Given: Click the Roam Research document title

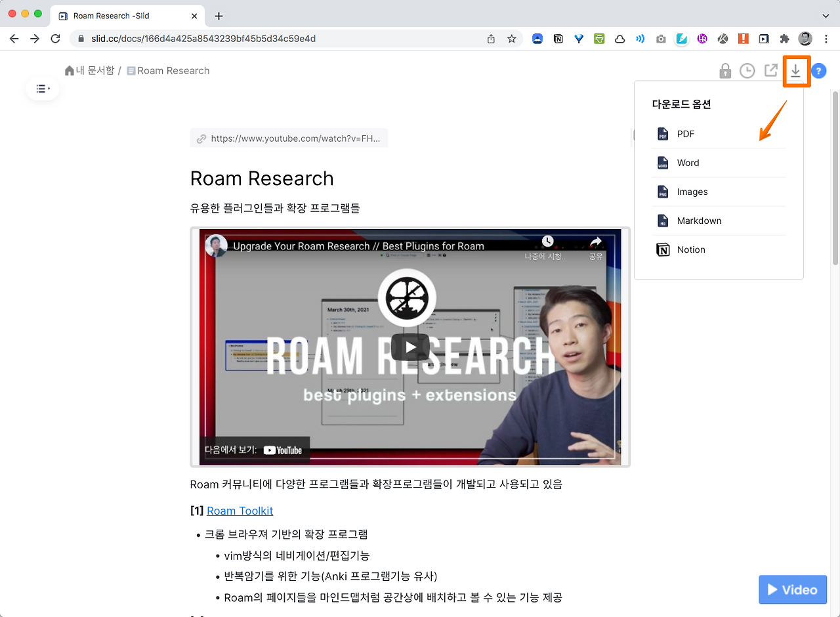Looking at the screenshot, I should click(262, 179).
